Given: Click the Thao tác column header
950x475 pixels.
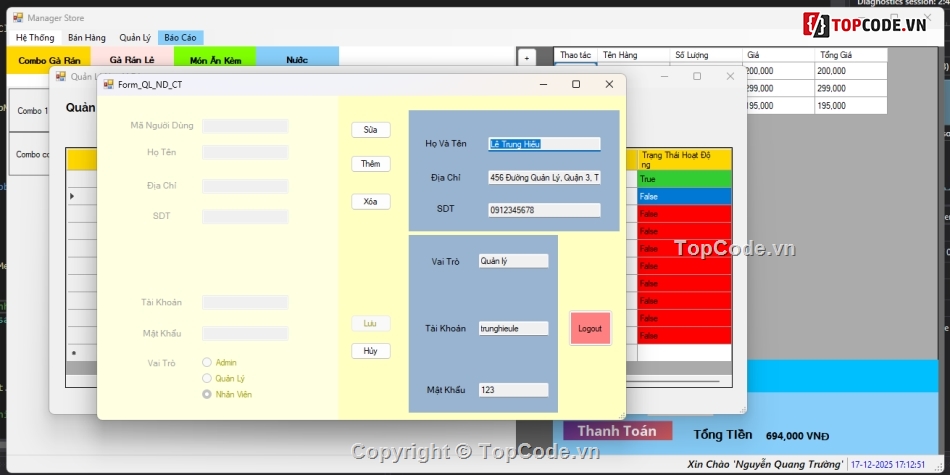Looking at the screenshot, I should coord(576,55).
